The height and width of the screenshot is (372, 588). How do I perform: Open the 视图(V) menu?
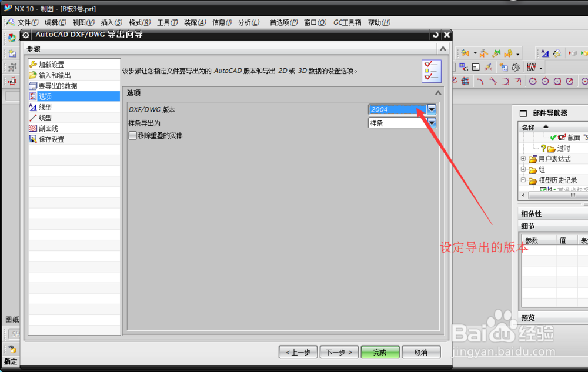click(83, 22)
